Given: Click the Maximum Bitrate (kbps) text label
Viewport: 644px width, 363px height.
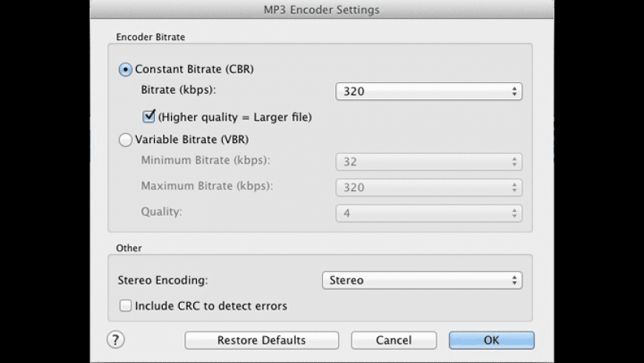Looking at the screenshot, I should [207, 186].
